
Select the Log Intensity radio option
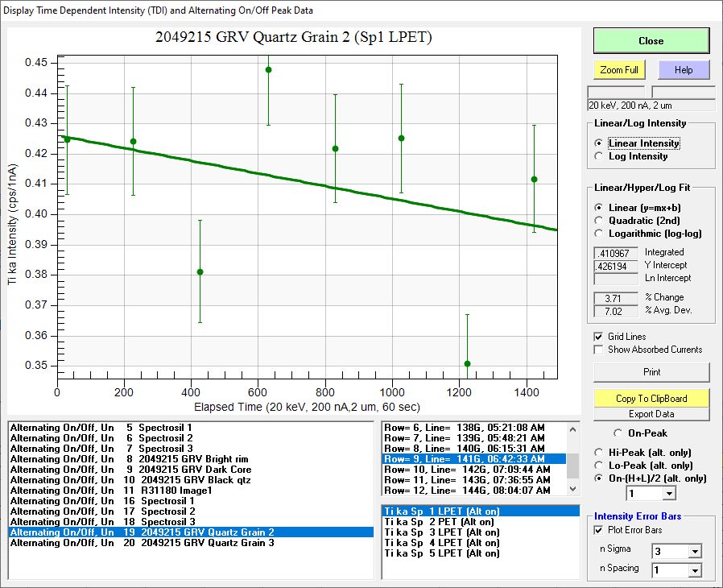tap(598, 156)
